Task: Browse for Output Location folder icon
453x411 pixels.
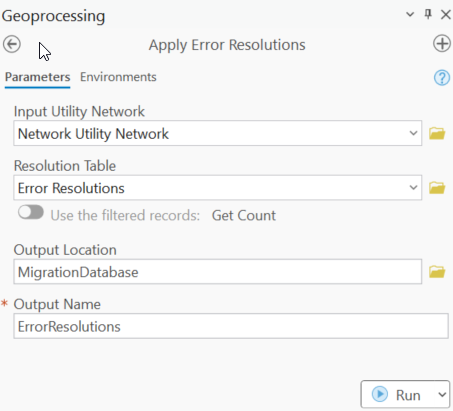Action: pos(437,272)
